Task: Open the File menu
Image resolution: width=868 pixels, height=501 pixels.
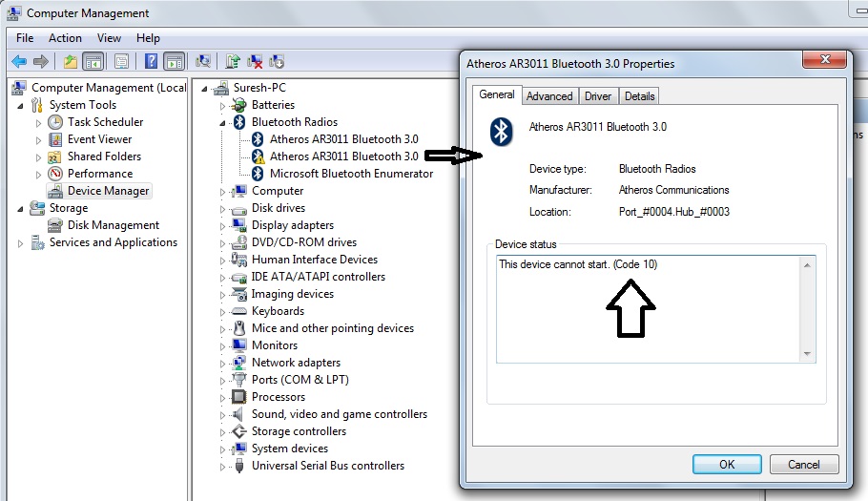Action: pos(25,37)
